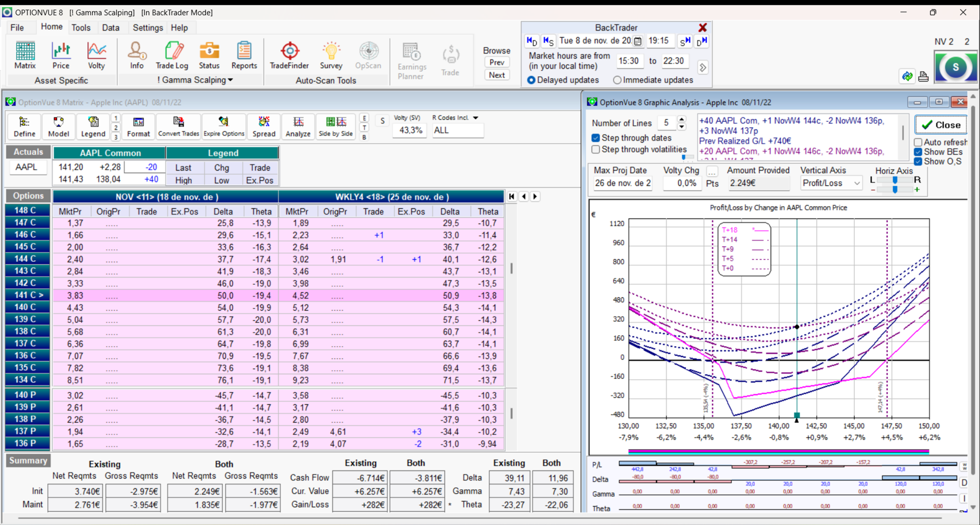Click the Expire Options icon
Viewport: 980px width, 525px height.
224,127
